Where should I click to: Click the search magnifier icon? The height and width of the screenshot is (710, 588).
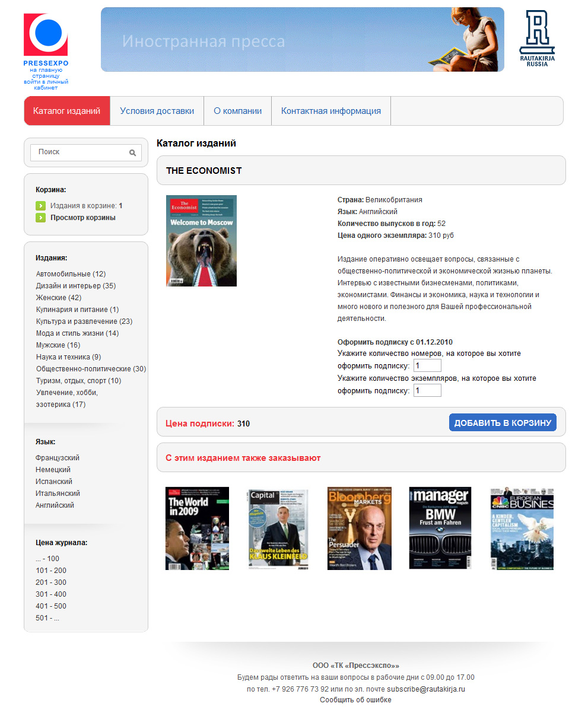click(133, 153)
